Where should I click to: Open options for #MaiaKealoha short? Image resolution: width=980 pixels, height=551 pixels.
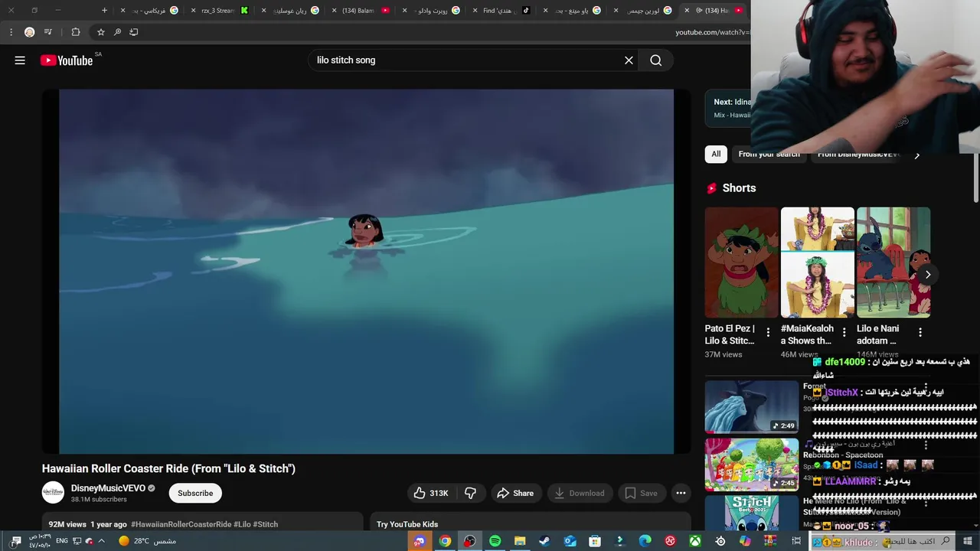point(844,332)
